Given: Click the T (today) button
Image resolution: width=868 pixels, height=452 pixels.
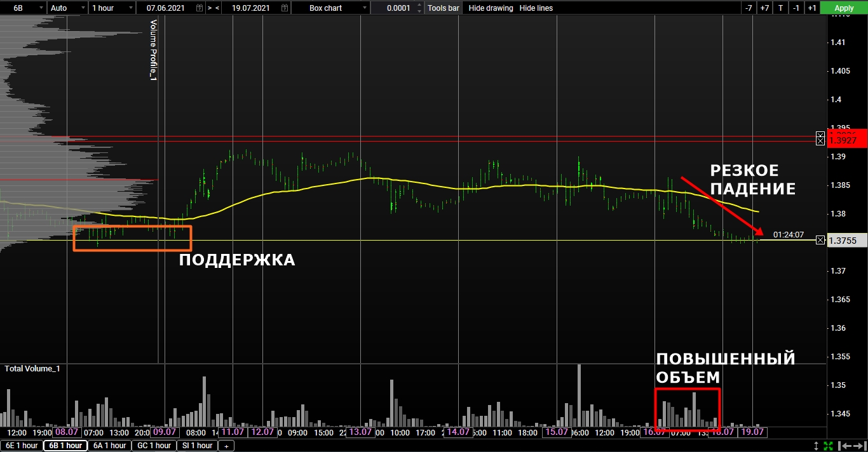Looking at the screenshot, I should [780, 8].
